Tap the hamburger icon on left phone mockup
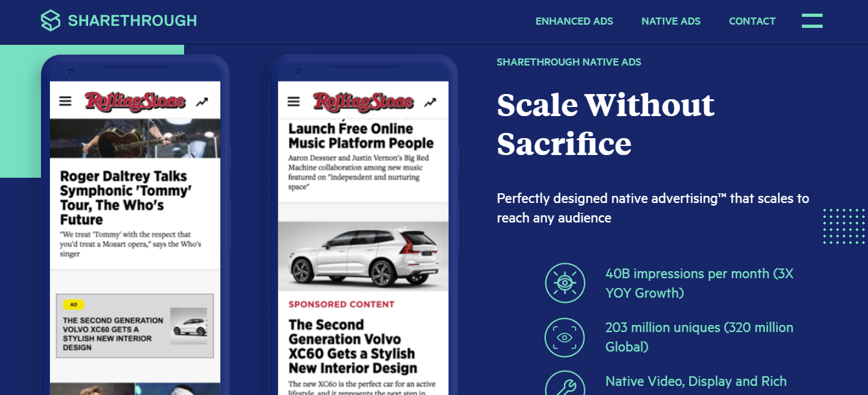The image size is (868, 395). pyautogui.click(x=65, y=101)
